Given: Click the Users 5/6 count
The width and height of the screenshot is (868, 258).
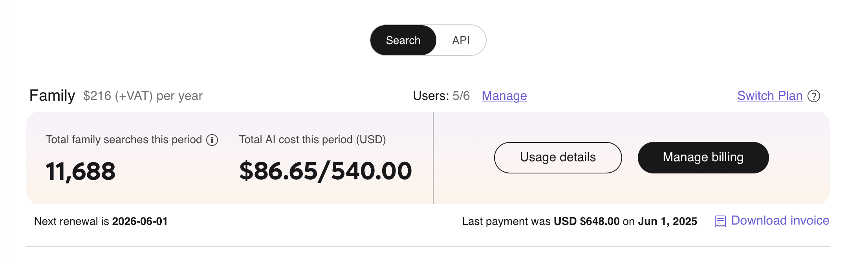Looking at the screenshot, I should pyautogui.click(x=441, y=96).
